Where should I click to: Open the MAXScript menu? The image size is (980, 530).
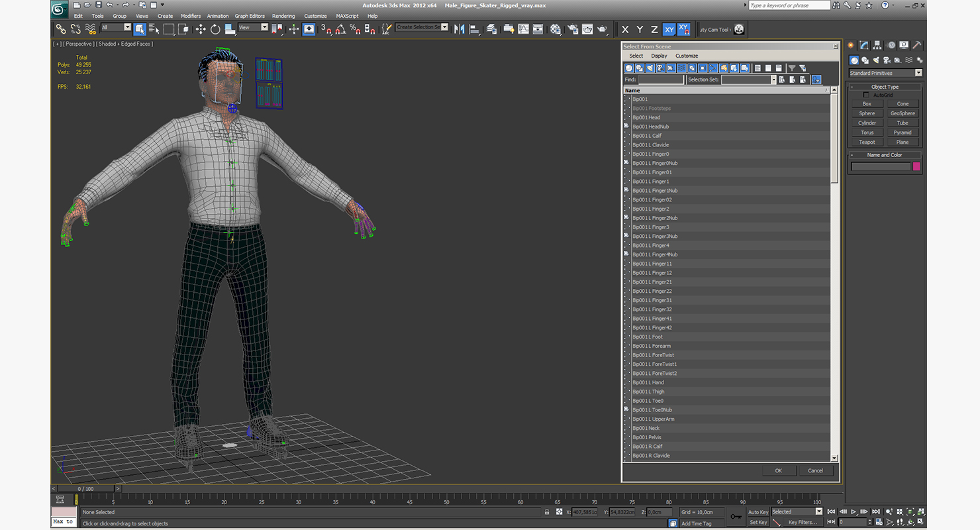347,16
